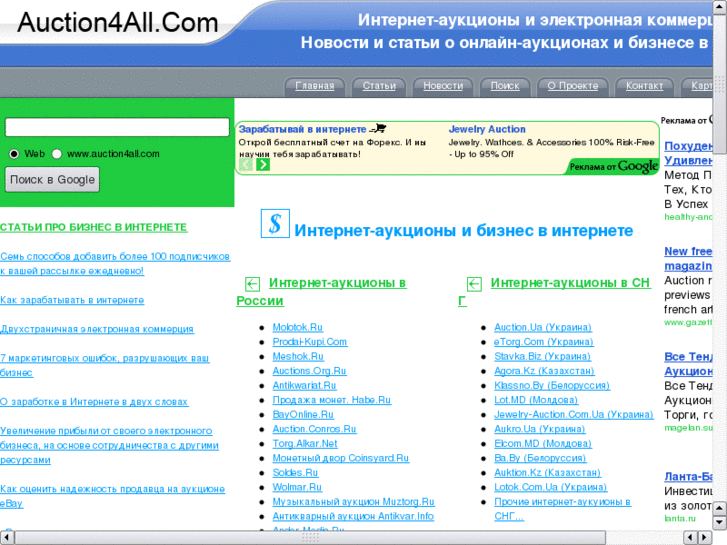Viewport: 727px width, 545px height.
Task: Open the Jewelry Auction ad link
Action: point(487,129)
